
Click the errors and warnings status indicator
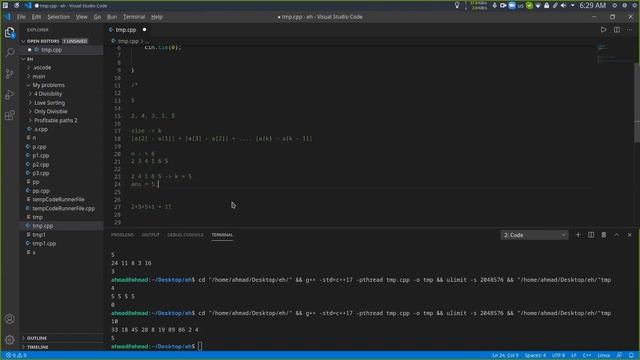(16, 356)
